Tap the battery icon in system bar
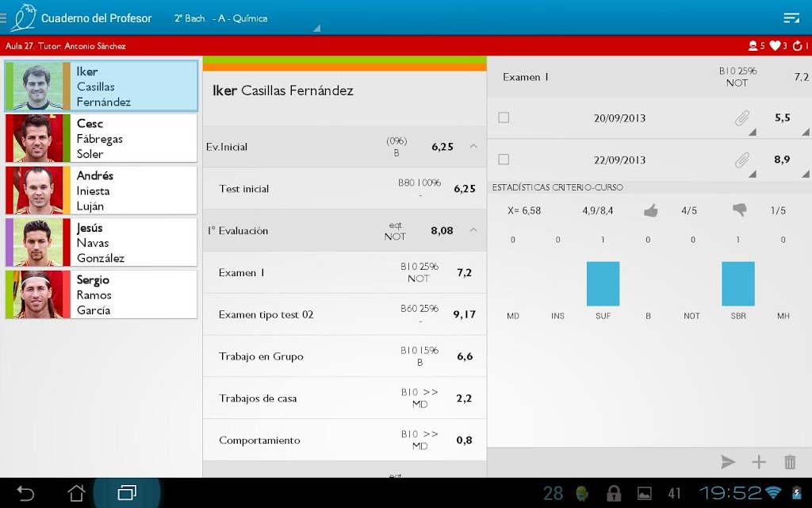Viewport: 812px width, 508px height. [796, 492]
